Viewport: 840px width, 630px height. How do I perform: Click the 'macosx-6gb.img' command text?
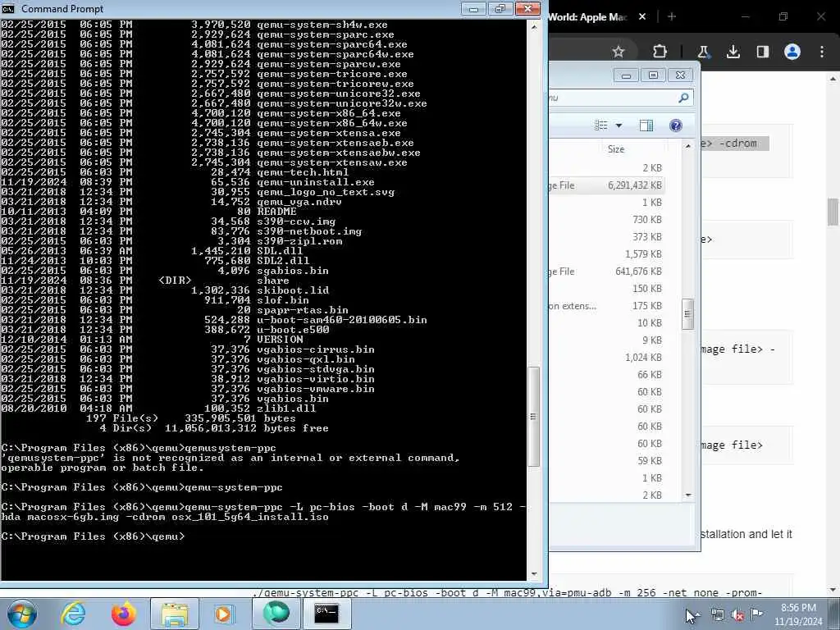73,517
